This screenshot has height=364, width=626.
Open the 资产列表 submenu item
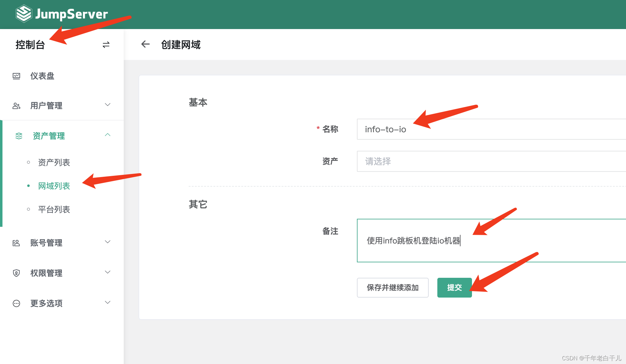(54, 163)
